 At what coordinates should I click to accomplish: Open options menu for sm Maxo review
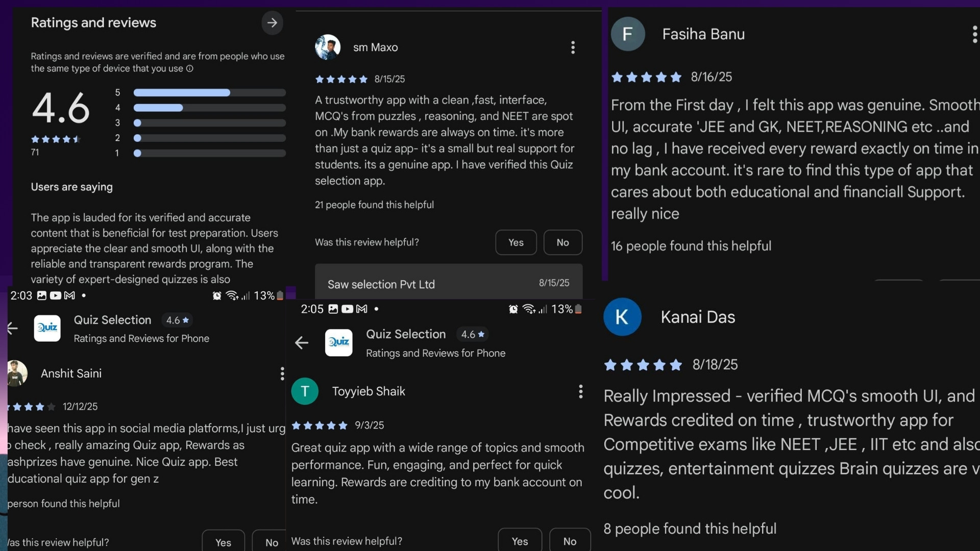[x=573, y=47]
